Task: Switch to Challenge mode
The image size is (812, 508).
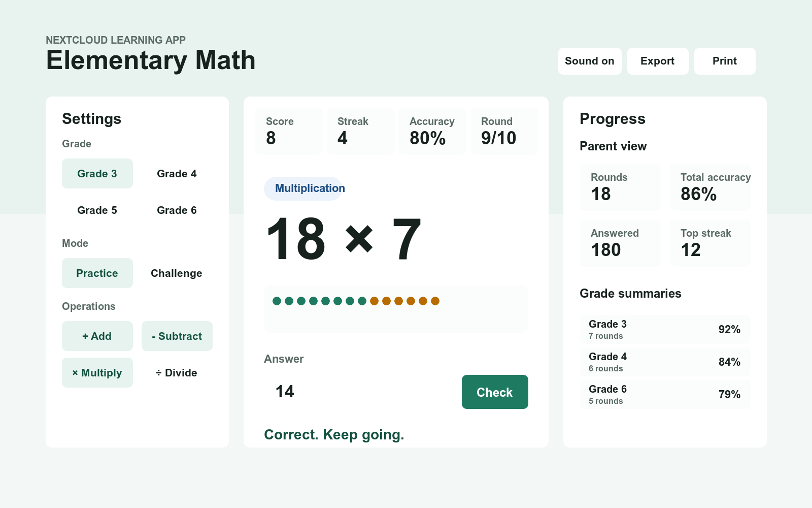Action: coord(177,273)
